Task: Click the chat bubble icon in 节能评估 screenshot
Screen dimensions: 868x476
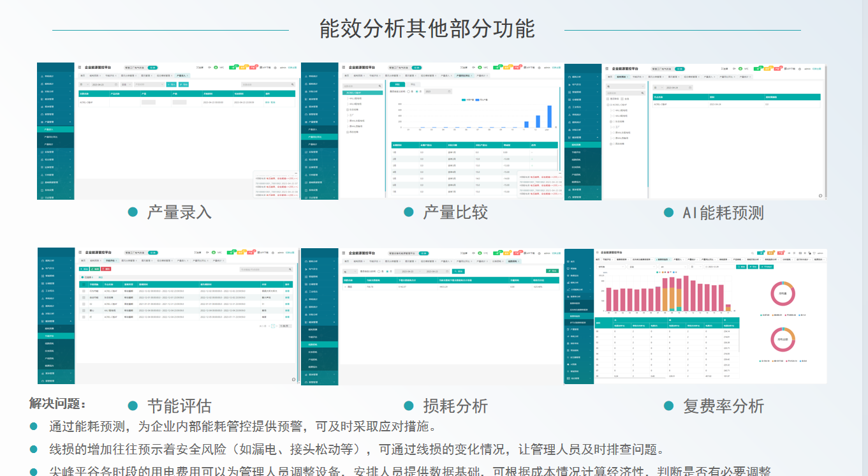Action: [x=293, y=380]
